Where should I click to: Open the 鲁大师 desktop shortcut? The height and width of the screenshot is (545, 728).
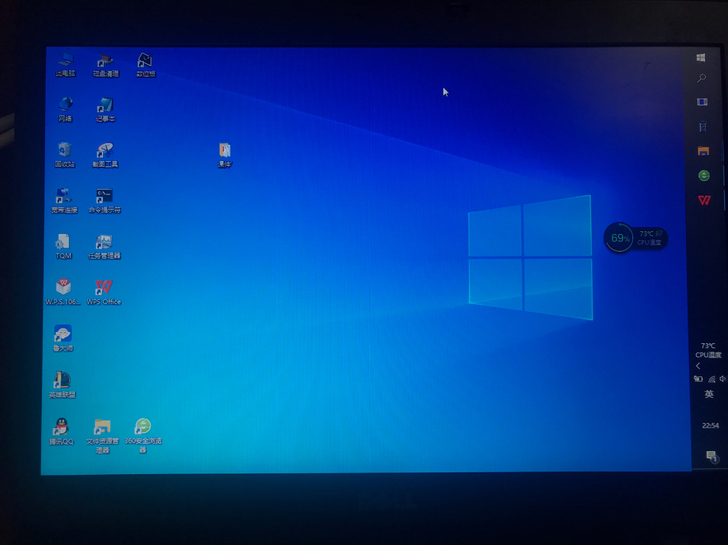[x=62, y=335]
